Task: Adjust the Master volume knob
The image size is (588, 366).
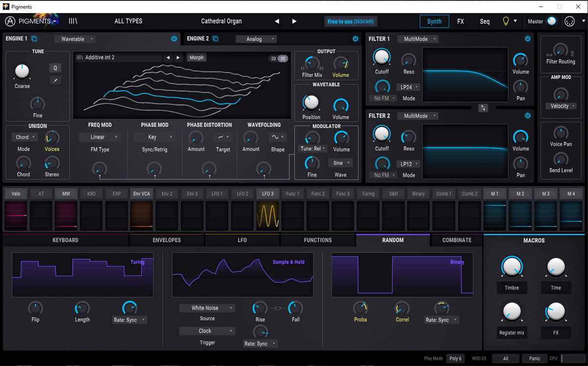Action: click(x=552, y=21)
